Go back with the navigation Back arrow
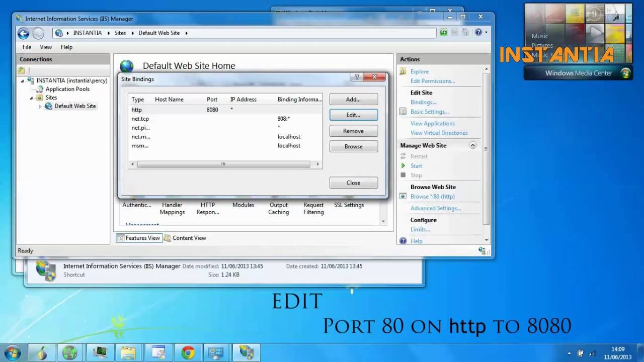Screen dimensions: 644x362 (23, 33)
